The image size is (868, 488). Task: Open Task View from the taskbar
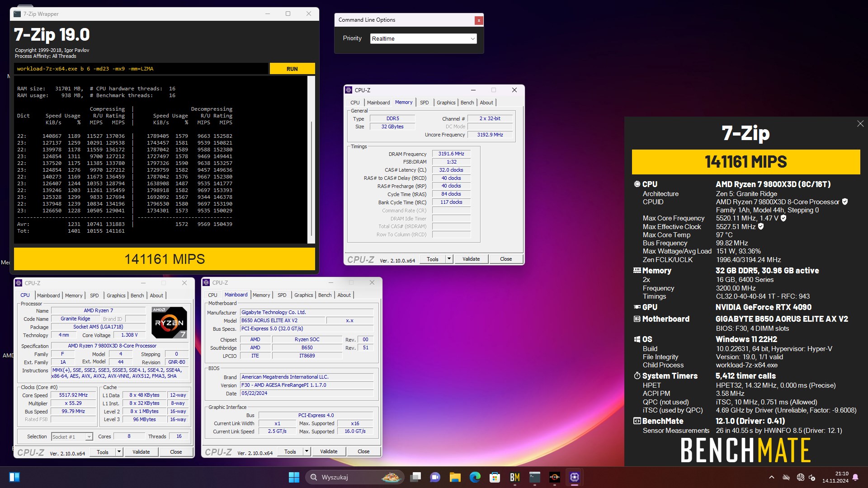[415, 477]
